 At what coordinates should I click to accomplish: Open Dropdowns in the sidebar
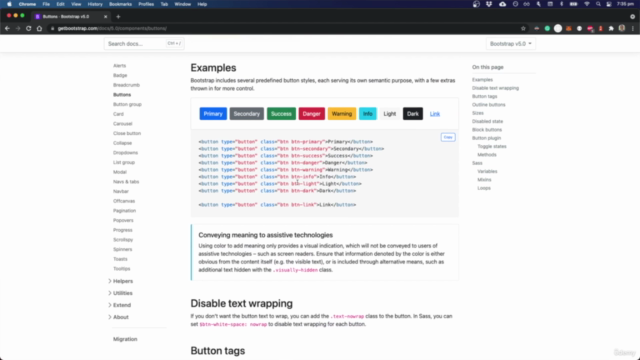click(125, 153)
